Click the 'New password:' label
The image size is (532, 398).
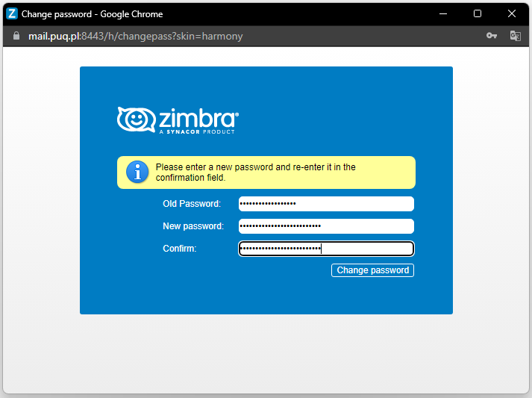tap(193, 226)
